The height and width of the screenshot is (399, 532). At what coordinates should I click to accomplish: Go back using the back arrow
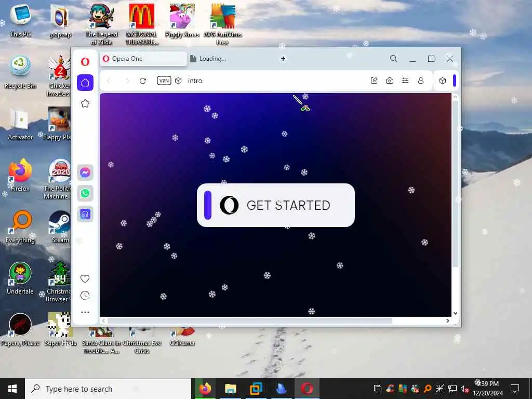[x=109, y=81]
